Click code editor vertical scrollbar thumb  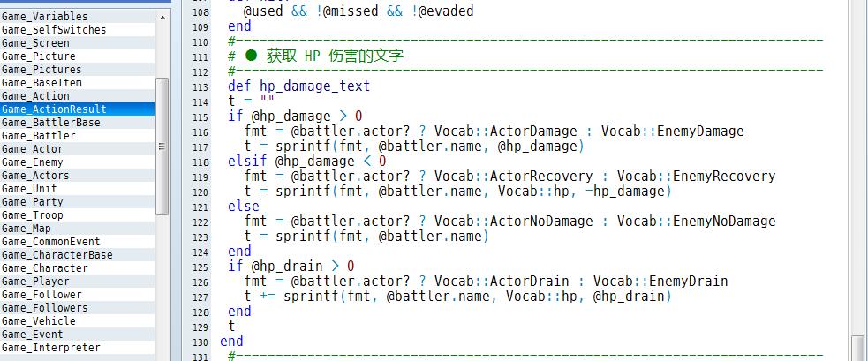(858, 348)
